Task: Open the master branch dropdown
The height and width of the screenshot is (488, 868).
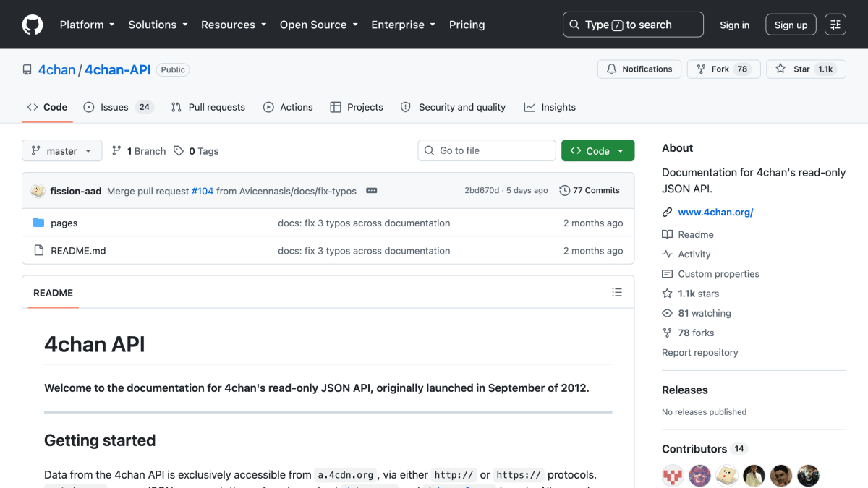Action: pyautogui.click(x=62, y=151)
